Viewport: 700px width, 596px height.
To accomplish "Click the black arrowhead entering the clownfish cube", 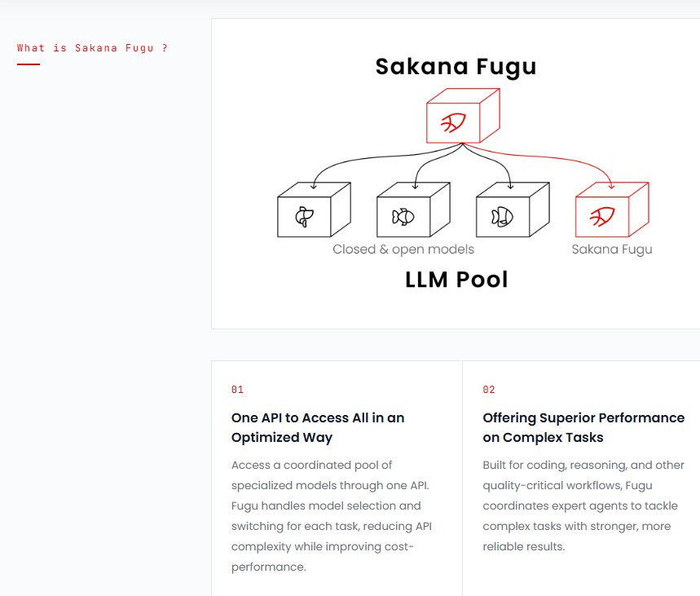I will [x=510, y=186].
